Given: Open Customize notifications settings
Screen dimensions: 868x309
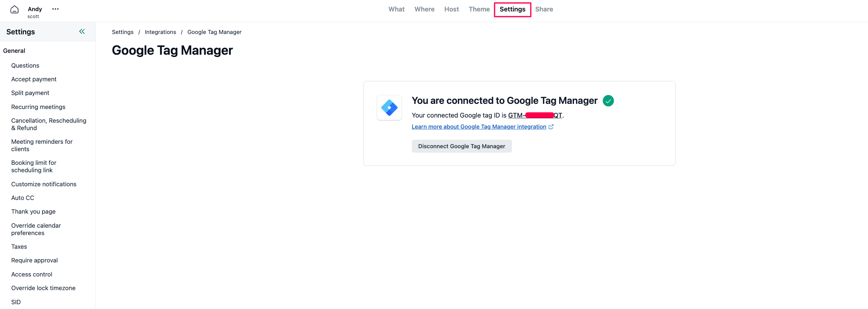Looking at the screenshot, I should pyautogui.click(x=44, y=184).
